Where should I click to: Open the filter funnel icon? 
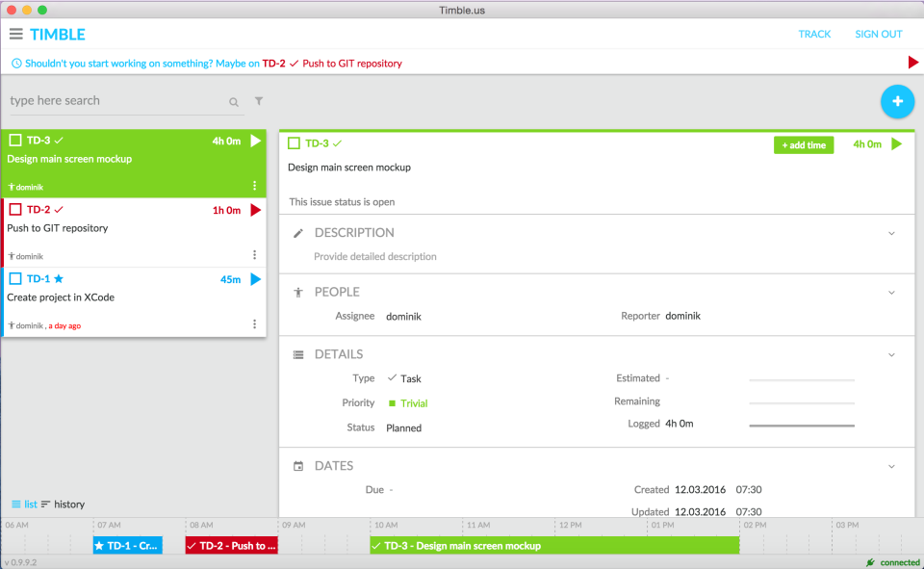click(259, 101)
